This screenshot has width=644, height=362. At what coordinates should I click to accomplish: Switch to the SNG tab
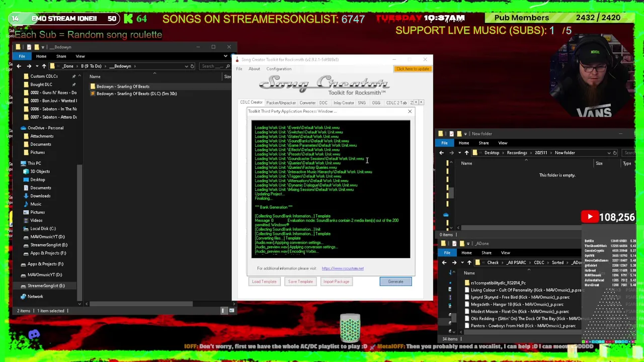362,103
